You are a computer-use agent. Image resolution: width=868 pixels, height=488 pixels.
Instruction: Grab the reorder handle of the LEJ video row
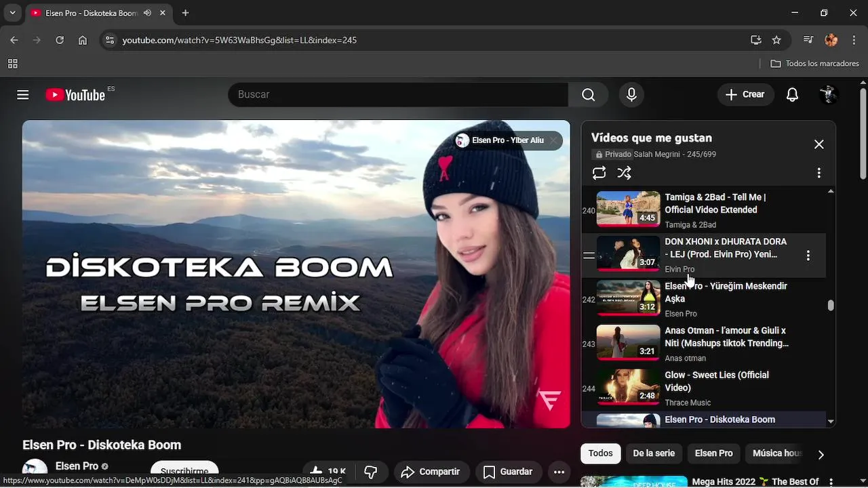589,256
